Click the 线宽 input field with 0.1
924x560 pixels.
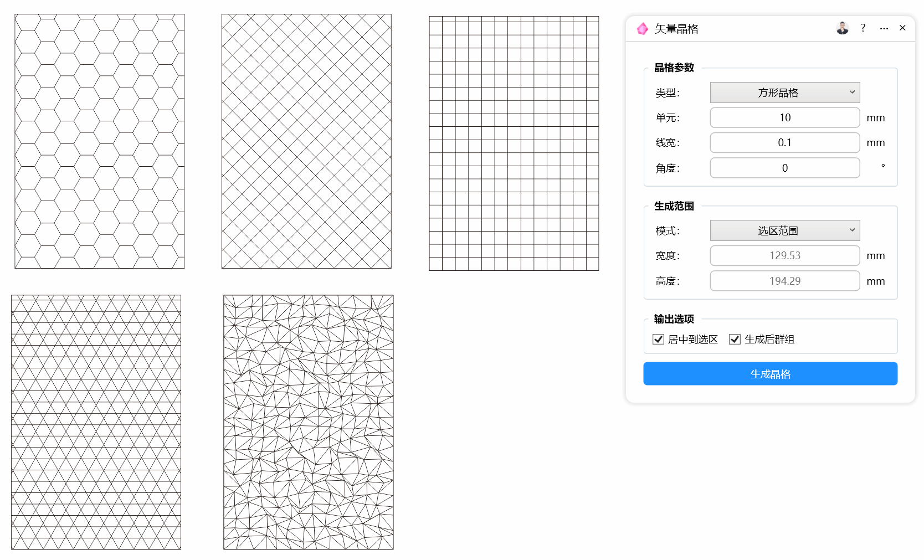click(785, 142)
